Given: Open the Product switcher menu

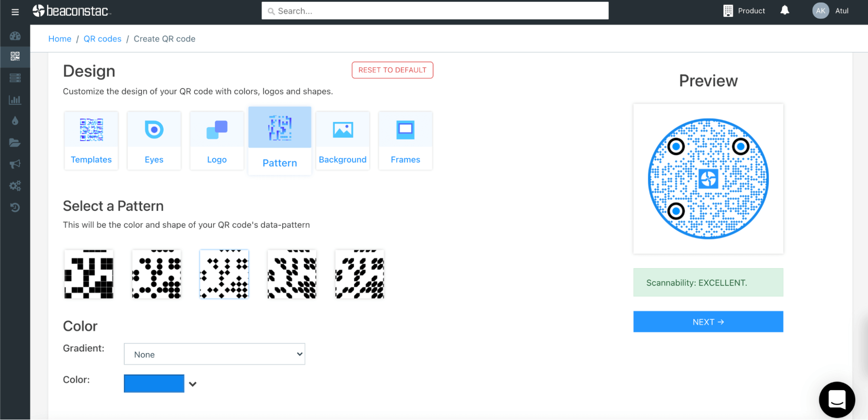Looking at the screenshot, I should 744,11.
